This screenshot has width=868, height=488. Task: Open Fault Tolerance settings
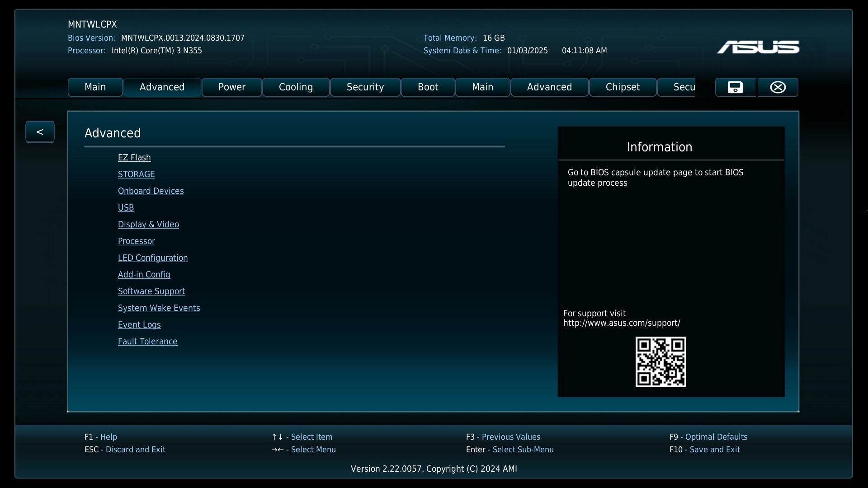[x=147, y=342]
